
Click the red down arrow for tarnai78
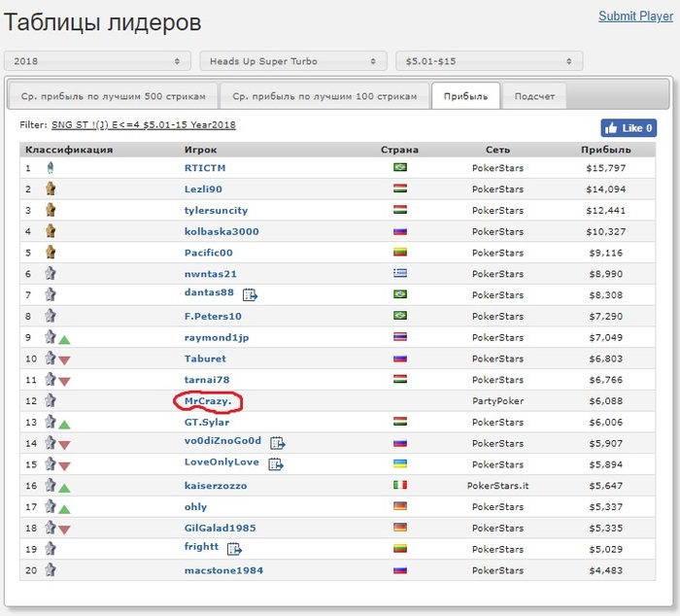65,382
